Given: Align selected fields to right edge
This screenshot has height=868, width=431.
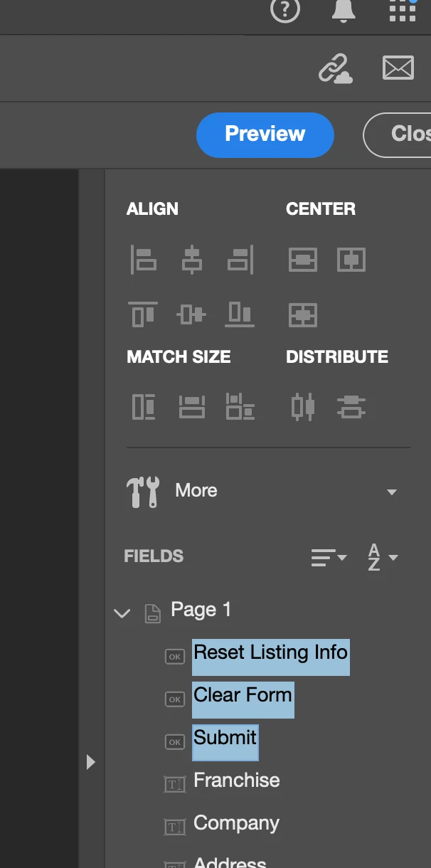Looking at the screenshot, I should pyautogui.click(x=240, y=260).
